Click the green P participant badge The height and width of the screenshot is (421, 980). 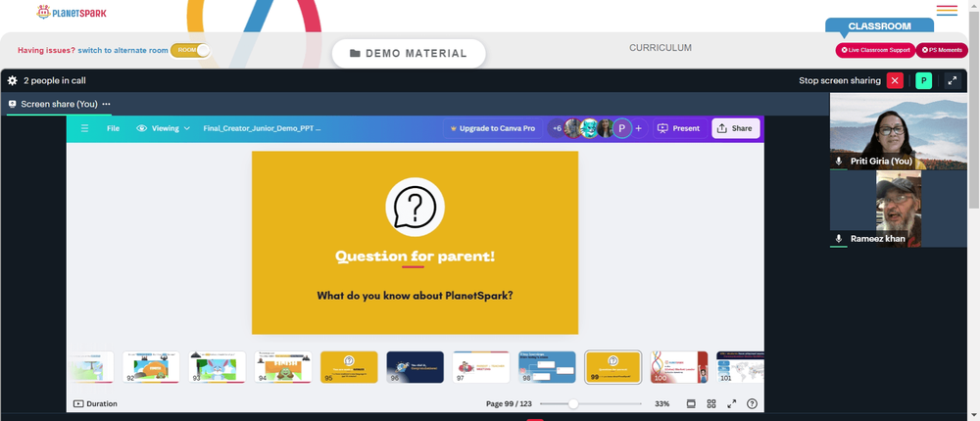coord(924,80)
